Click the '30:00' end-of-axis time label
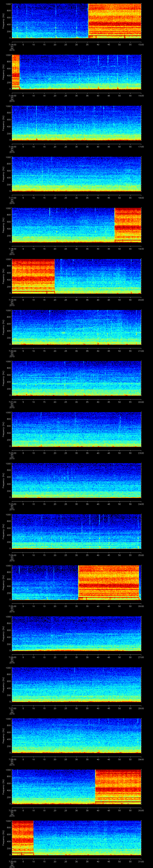 (141, 810)
